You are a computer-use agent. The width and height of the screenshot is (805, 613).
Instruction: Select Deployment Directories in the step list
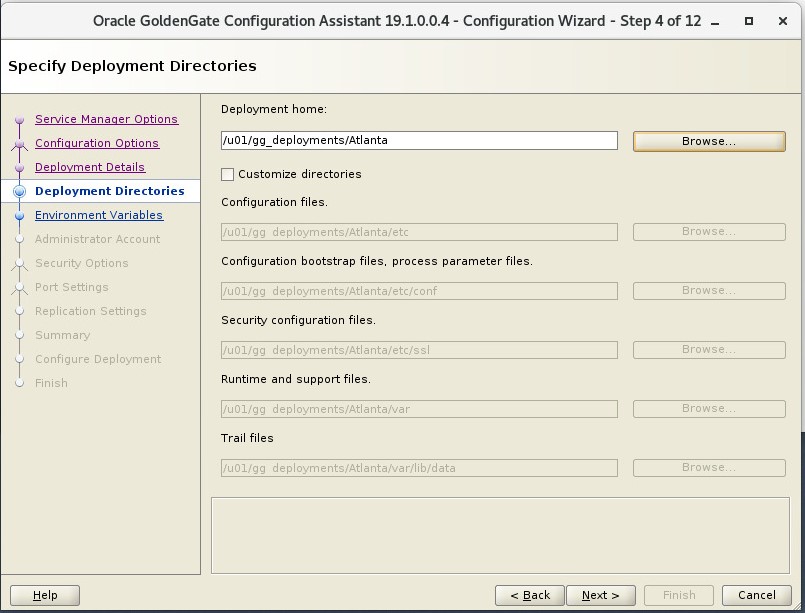(109, 191)
